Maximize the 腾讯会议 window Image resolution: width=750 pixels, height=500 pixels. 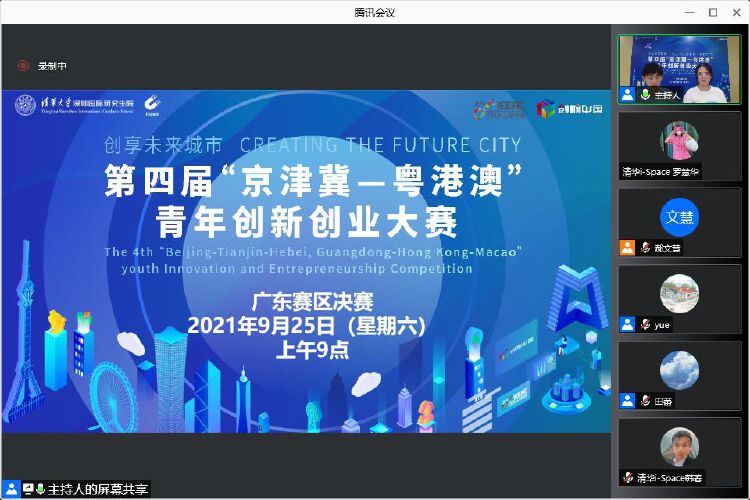pos(712,12)
